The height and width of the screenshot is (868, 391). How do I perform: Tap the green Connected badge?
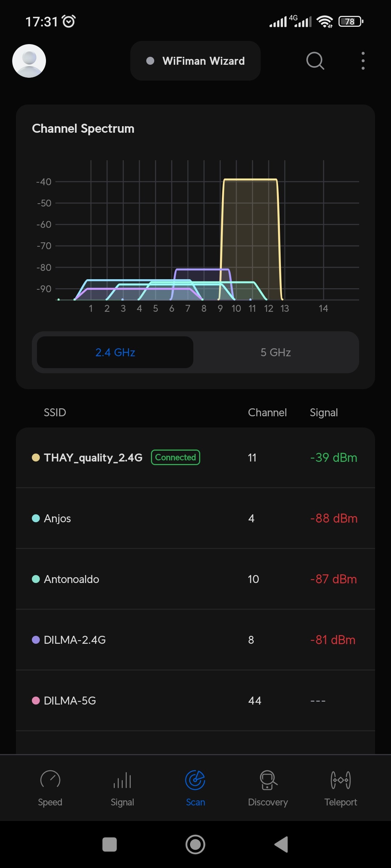pyautogui.click(x=176, y=458)
